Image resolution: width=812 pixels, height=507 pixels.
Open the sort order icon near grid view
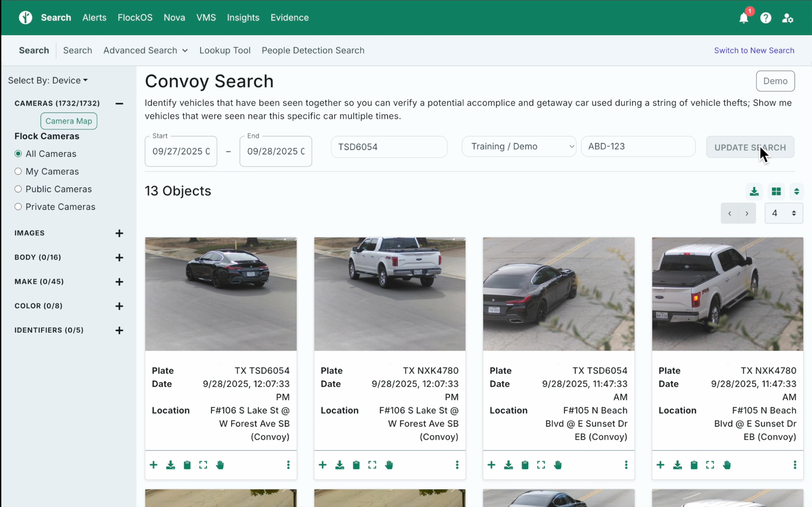(796, 191)
